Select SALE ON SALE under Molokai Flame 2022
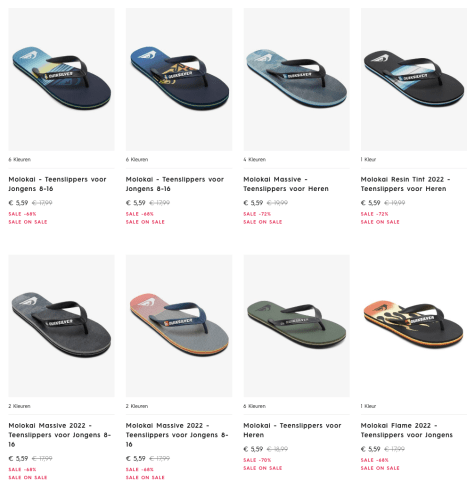The height and width of the screenshot is (490, 475). click(380, 468)
